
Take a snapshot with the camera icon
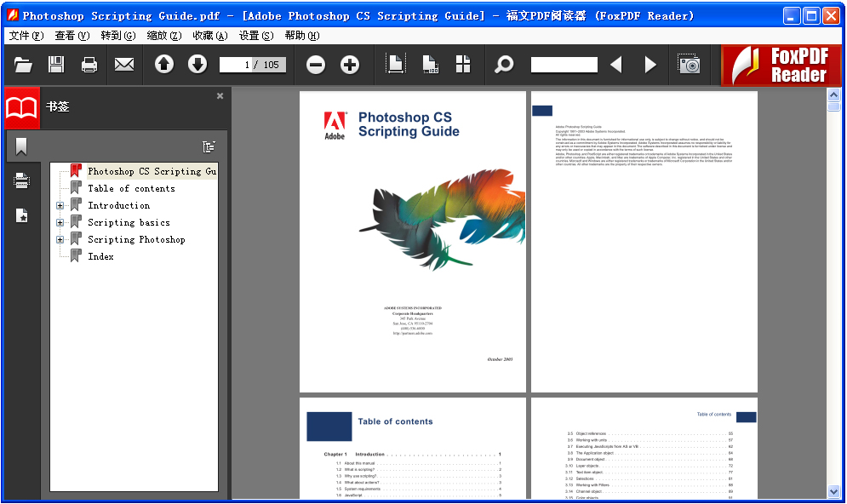689,64
